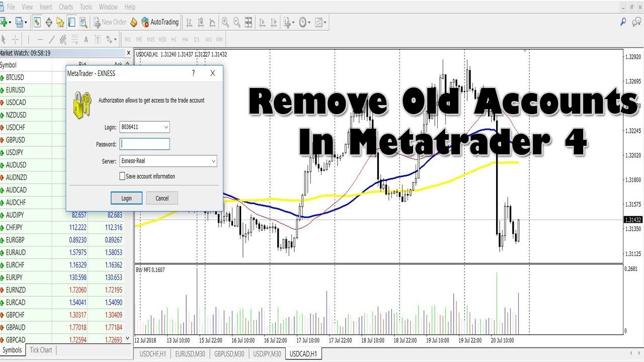Select the H1 timeframe
Image resolution: width=644 pixels, height=362 pixels.
coord(174,39)
